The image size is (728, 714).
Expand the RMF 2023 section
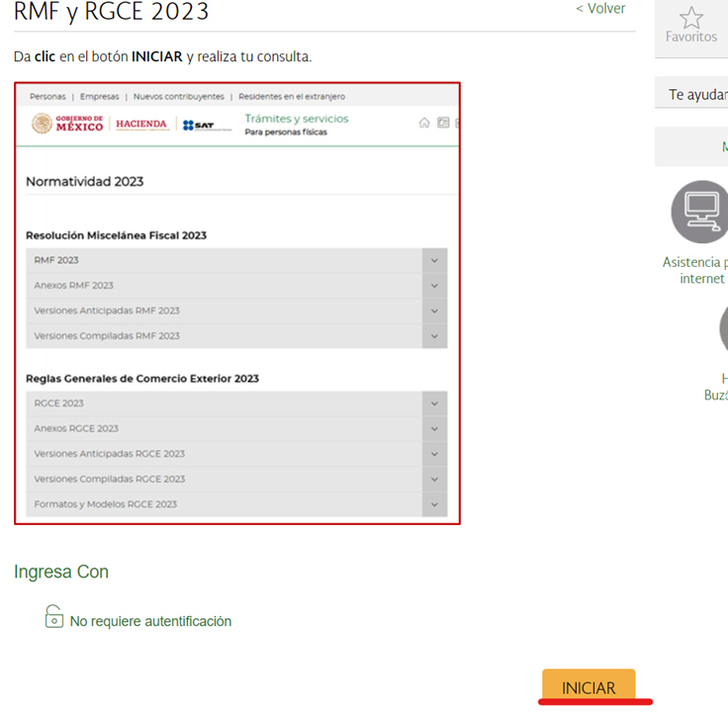(434, 260)
